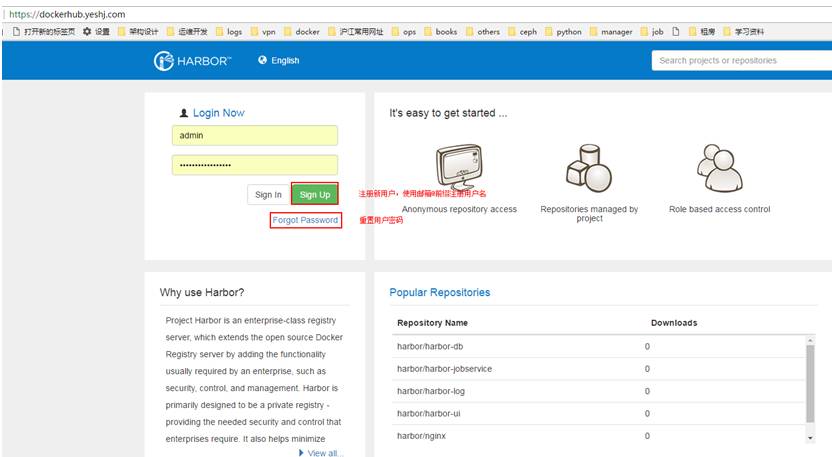The height and width of the screenshot is (457, 832).
Task: Open the ops bookmark folder
Action: click(x=404, y=32)
